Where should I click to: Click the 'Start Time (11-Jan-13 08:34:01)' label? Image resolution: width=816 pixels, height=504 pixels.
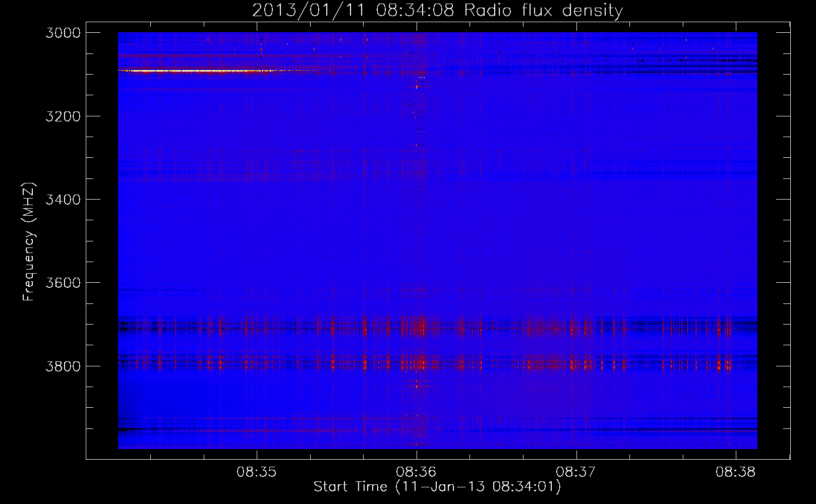pos(437,487)
